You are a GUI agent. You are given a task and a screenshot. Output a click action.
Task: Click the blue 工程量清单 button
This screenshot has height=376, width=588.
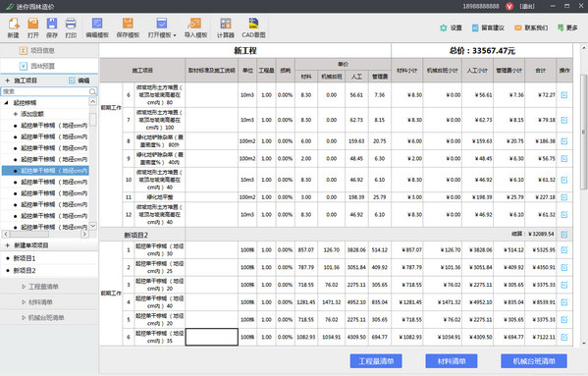(376, 361)
